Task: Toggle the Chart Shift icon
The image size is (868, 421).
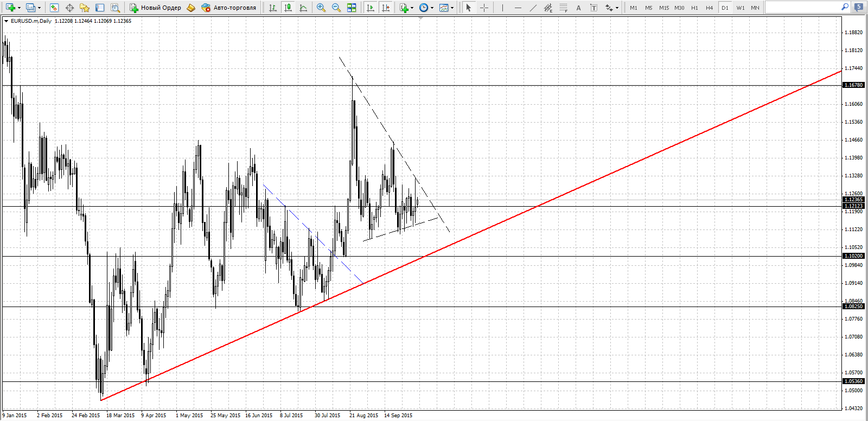Action: pos(386,8)
